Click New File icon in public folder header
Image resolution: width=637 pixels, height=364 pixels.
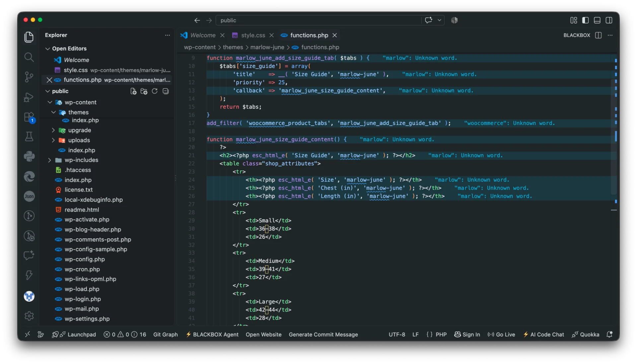coord(133,91)
